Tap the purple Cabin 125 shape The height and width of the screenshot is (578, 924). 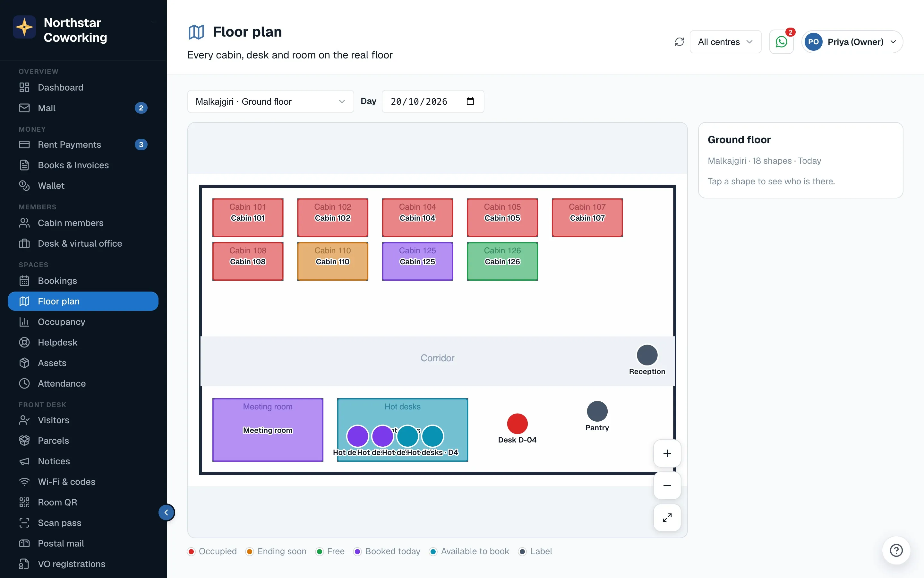[x=417, y=261]
